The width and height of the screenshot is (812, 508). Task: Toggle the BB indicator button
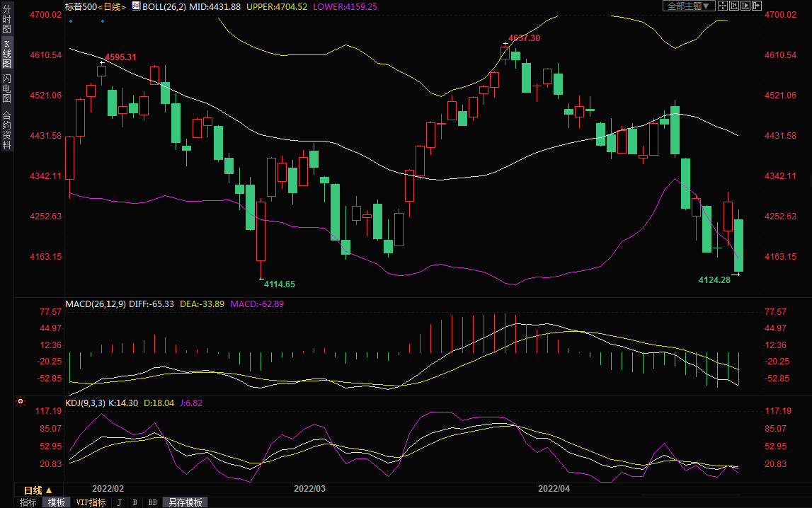[x=152, y=502]
